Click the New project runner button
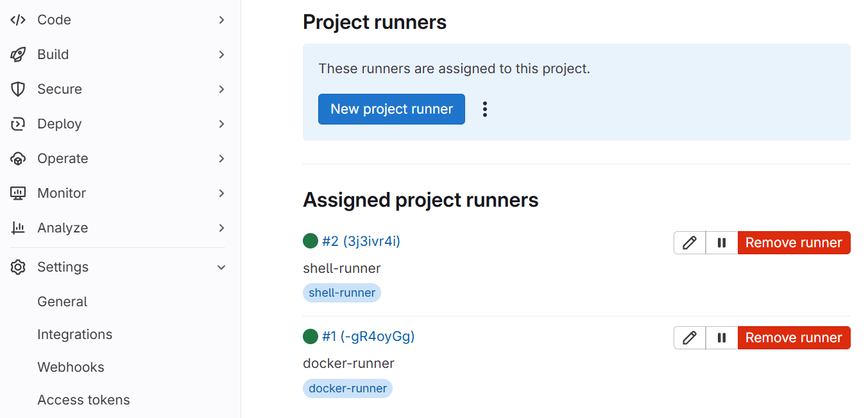Screen dimensions: 868x418 pos(391,109)
